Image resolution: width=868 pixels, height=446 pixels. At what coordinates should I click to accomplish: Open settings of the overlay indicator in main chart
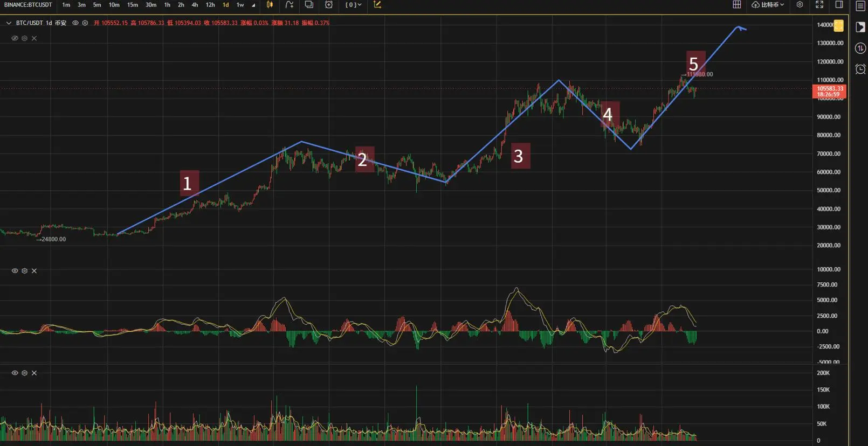coord(24,38)
